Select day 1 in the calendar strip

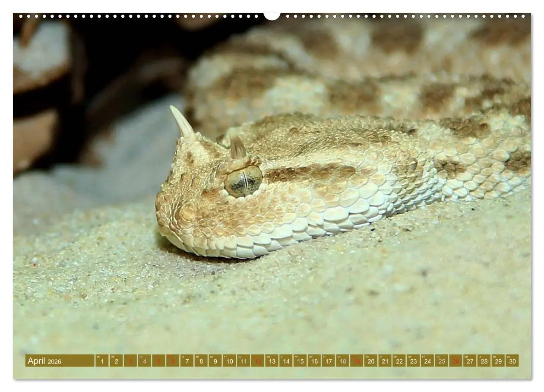[x=102, y=361]
